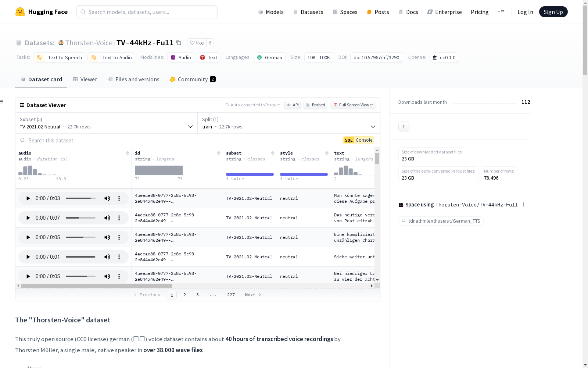Open the Pricing page link

click(480, 12)
